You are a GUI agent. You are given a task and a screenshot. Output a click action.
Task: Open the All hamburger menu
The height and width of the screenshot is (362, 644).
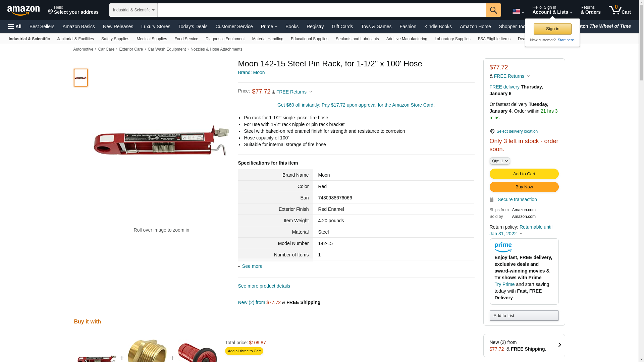tap(15, 26)
